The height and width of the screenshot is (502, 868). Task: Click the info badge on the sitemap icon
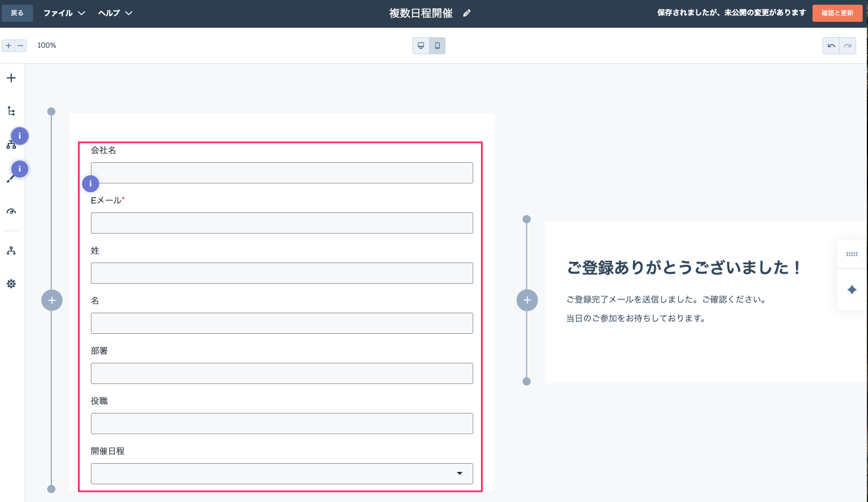pos(19,136)
